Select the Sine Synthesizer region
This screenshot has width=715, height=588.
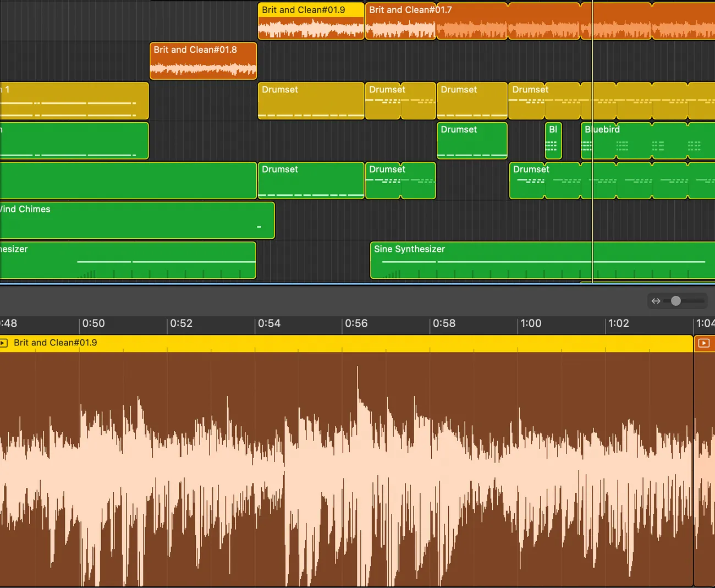coord(542,260)
